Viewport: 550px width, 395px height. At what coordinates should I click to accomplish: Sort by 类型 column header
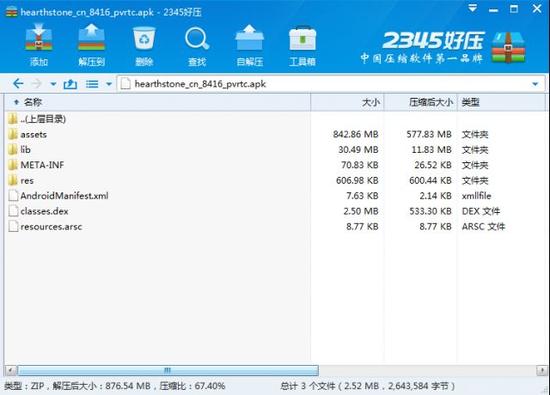pyautogui.click(x=502, y=102)
